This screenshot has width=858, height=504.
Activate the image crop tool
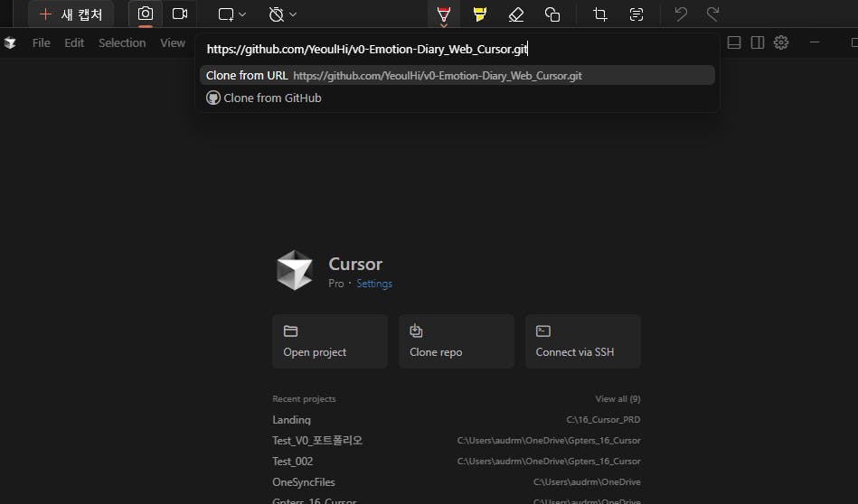click(x=600, y=14)
